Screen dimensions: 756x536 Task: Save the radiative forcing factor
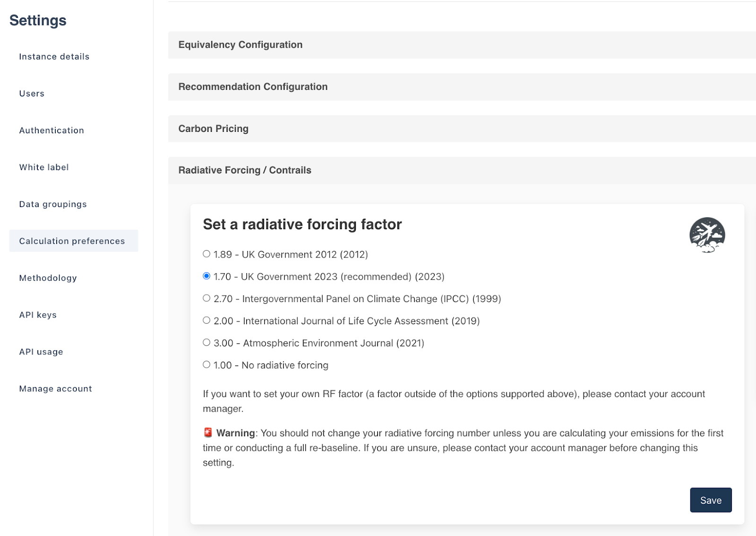point(711,500)
